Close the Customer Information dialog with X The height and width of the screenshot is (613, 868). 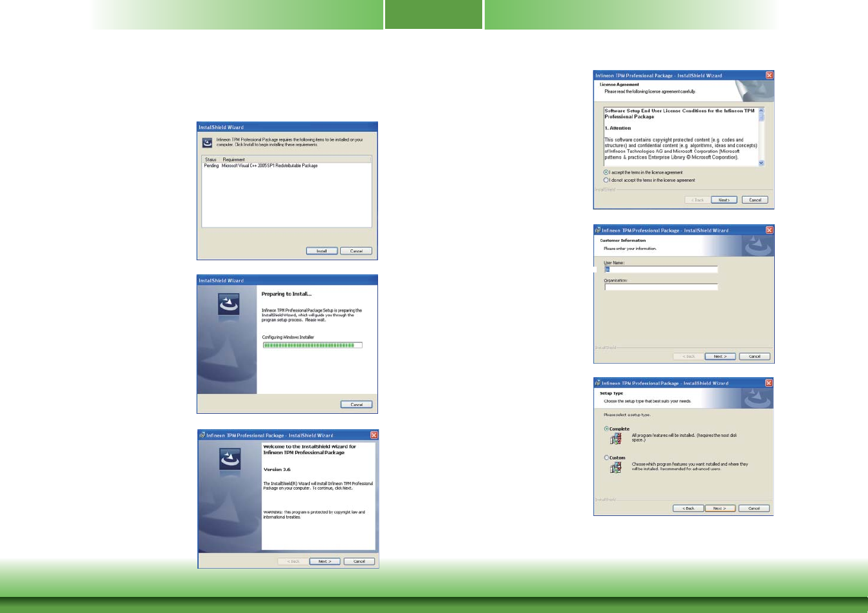tap(770, 230)
